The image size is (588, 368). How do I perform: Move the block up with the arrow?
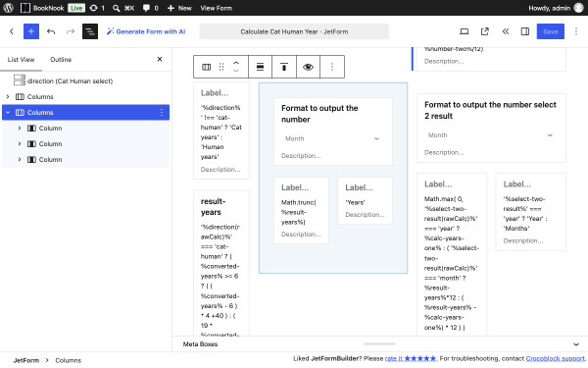coord(236,63)
